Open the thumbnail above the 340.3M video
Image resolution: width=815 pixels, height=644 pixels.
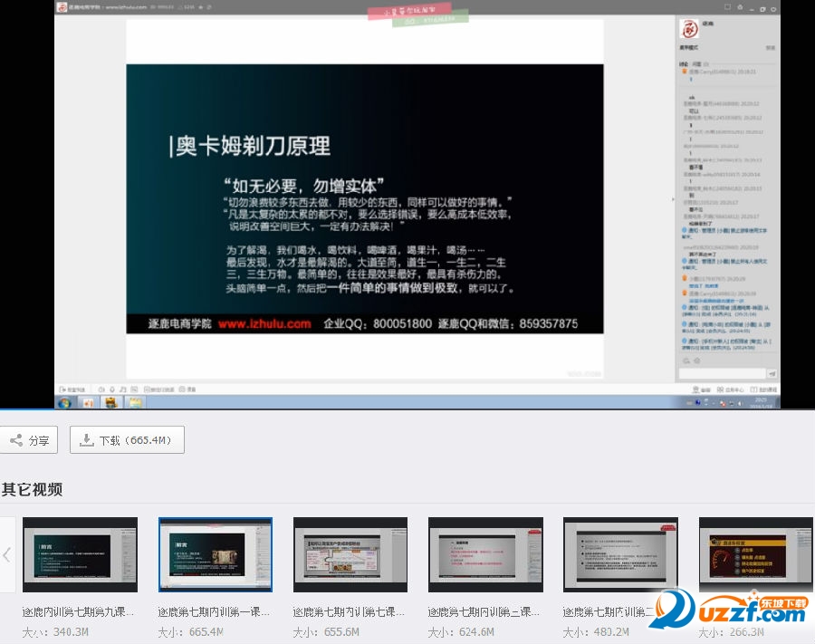pyautogui.click(x=80, y=554)
